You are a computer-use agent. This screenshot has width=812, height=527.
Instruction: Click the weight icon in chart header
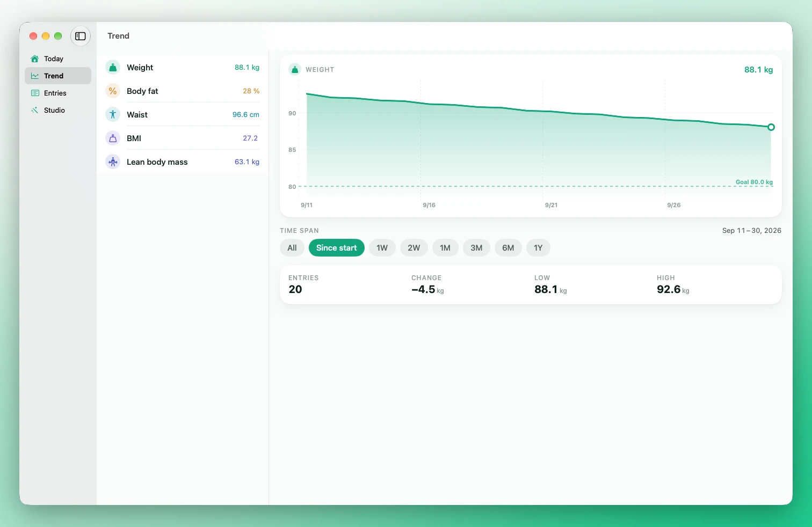pyautogui.click(x=295, y=69)
